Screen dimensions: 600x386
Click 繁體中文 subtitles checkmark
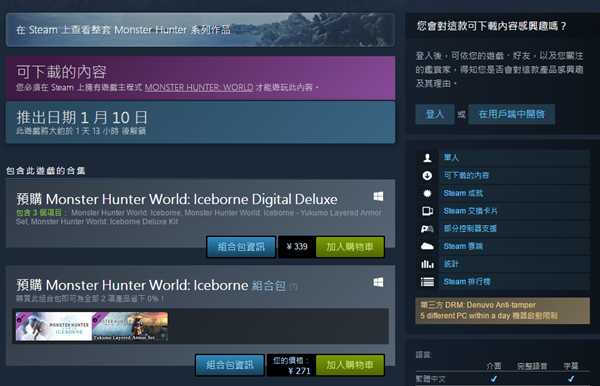tap(571, 379)
